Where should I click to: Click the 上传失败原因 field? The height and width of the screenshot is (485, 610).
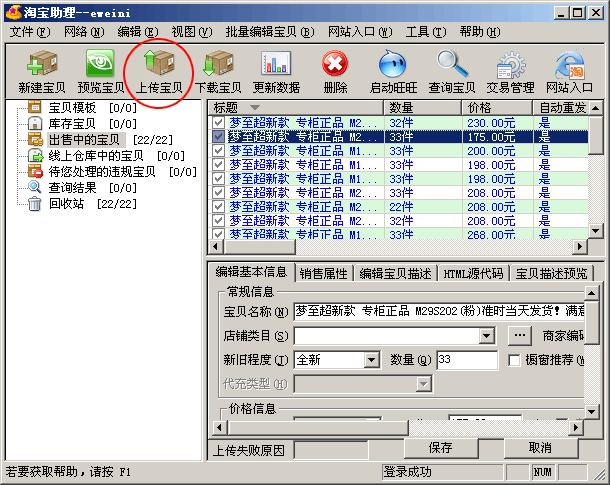click(x=331, y=450)
